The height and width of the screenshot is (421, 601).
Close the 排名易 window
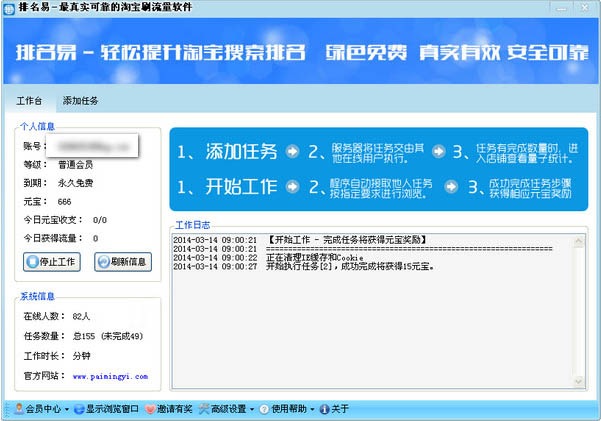[585, 8]
